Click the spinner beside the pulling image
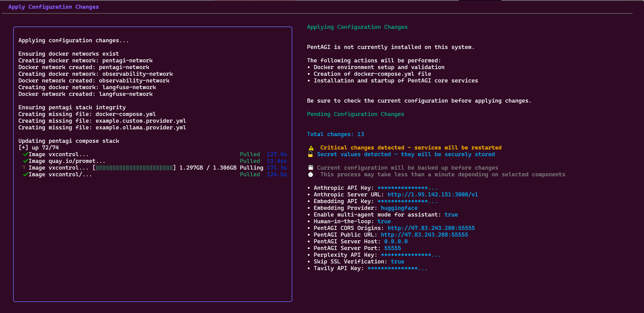This screenshot has width=644, height=313. coord(24,168)
